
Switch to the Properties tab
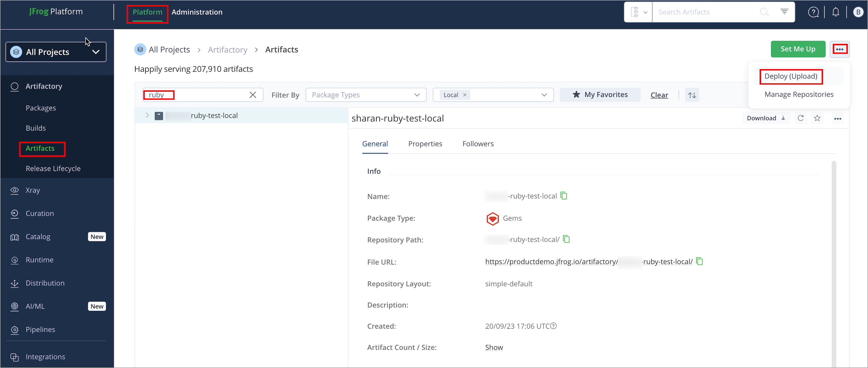click(425, 144)
